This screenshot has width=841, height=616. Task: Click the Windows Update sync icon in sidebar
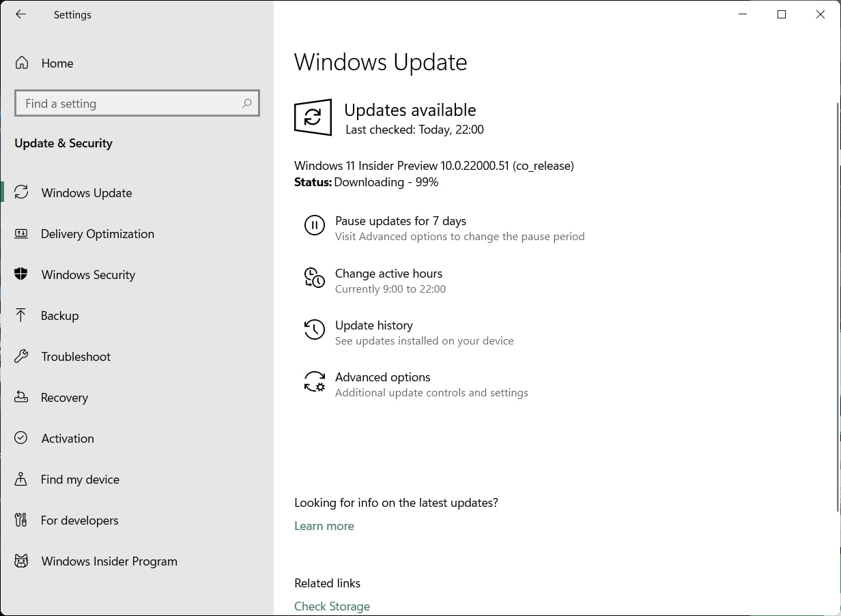coord(21,192)
